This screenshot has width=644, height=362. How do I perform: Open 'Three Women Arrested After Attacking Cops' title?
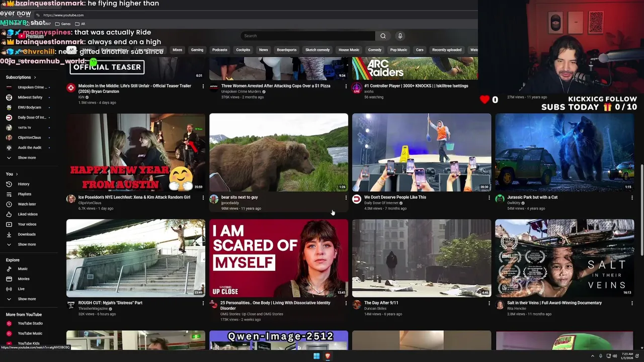click(276, 86)
